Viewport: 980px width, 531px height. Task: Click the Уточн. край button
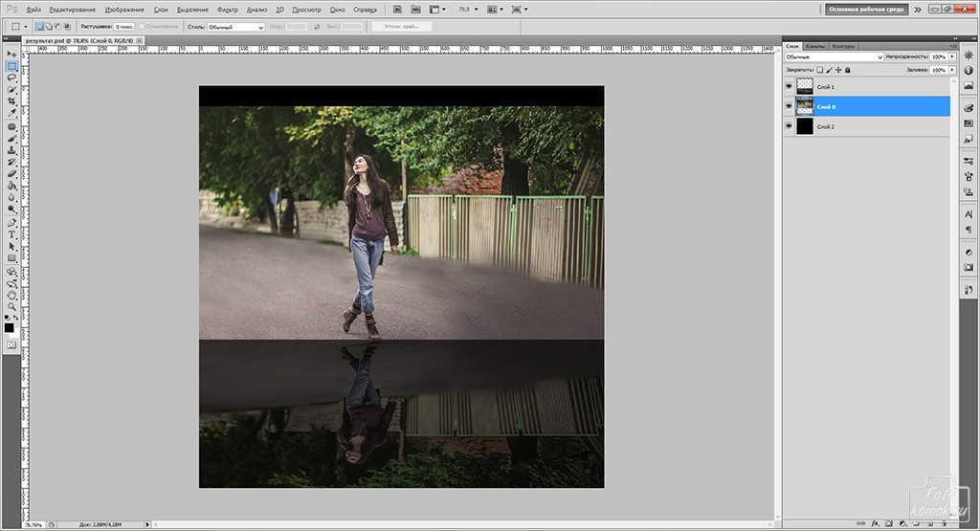(401, 26)
